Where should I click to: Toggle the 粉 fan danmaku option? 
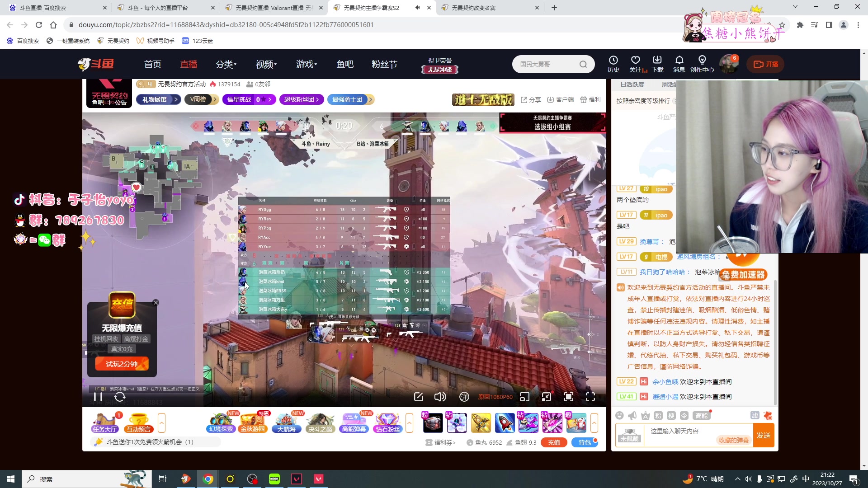click(x=658, y=416)
